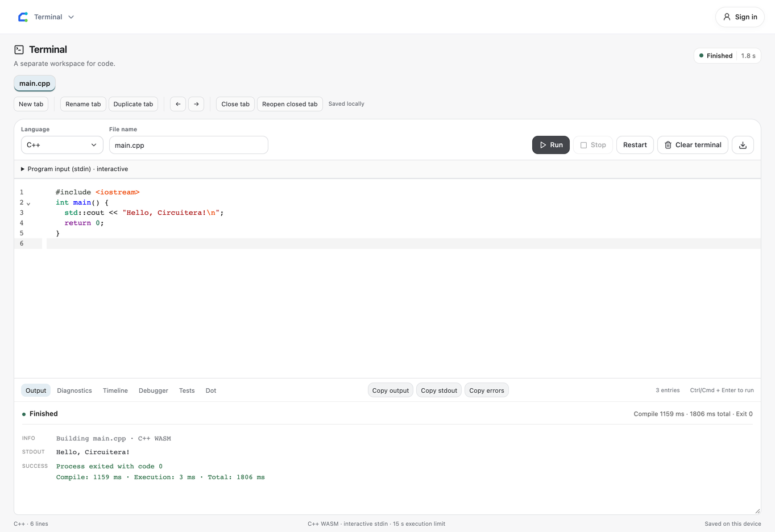
Task: Click Duplicate tab
Action: pyautogui.click(x=133, y=104)
